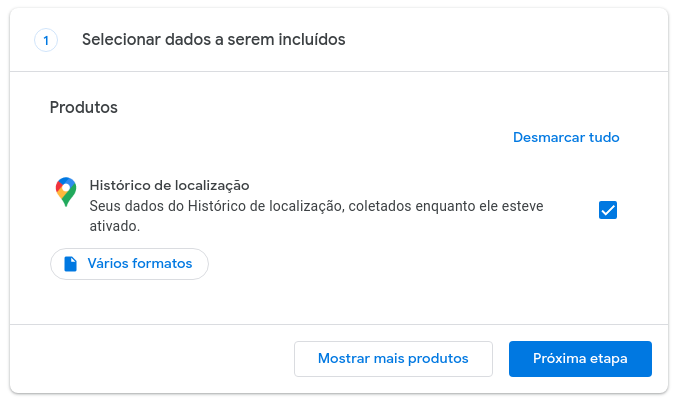678x400 pixels.
Task: Show more products with Mostrar mais produtos
Action: [x=393, y=358]
